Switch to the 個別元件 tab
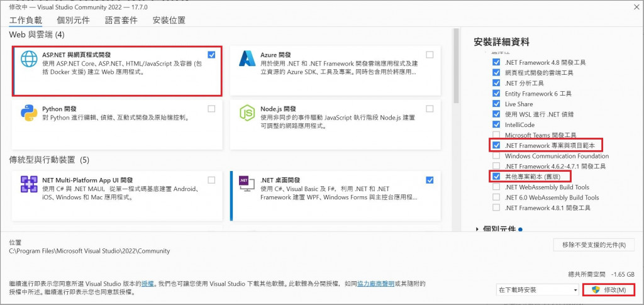The width and height of the screenshot is (644, 305). point(74,20)
